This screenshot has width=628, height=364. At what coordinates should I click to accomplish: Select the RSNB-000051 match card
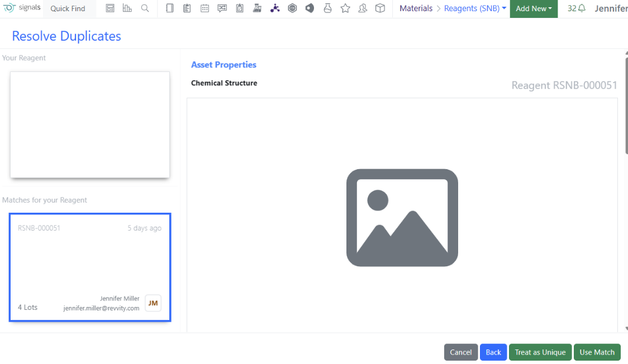[90, 267]
